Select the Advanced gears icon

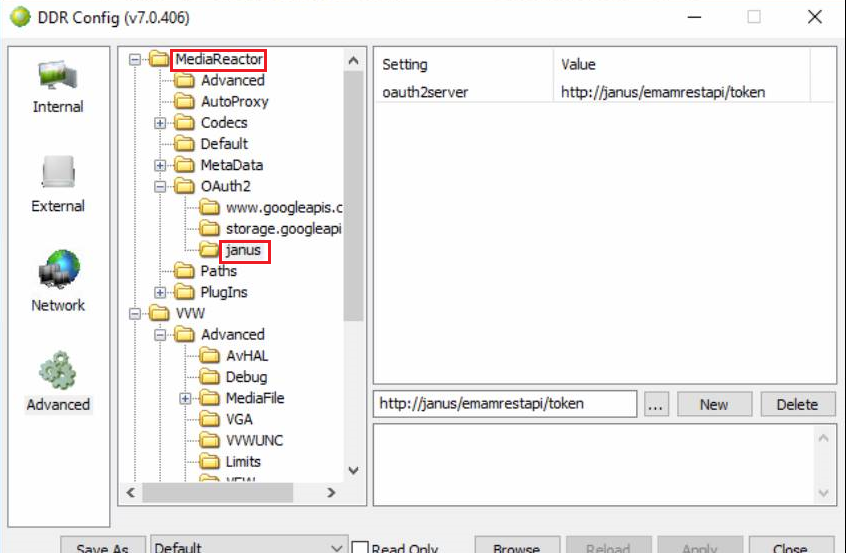pos(57,370)
